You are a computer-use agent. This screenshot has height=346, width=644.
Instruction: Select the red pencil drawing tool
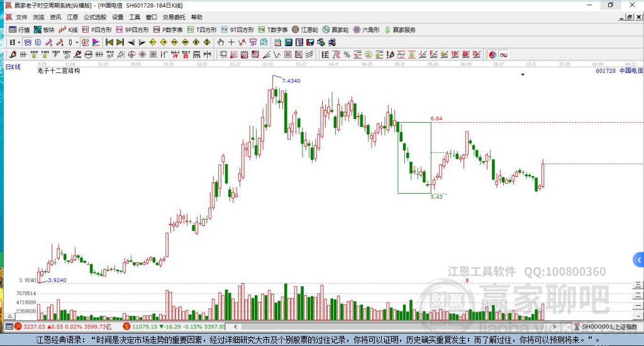point(13,55)
